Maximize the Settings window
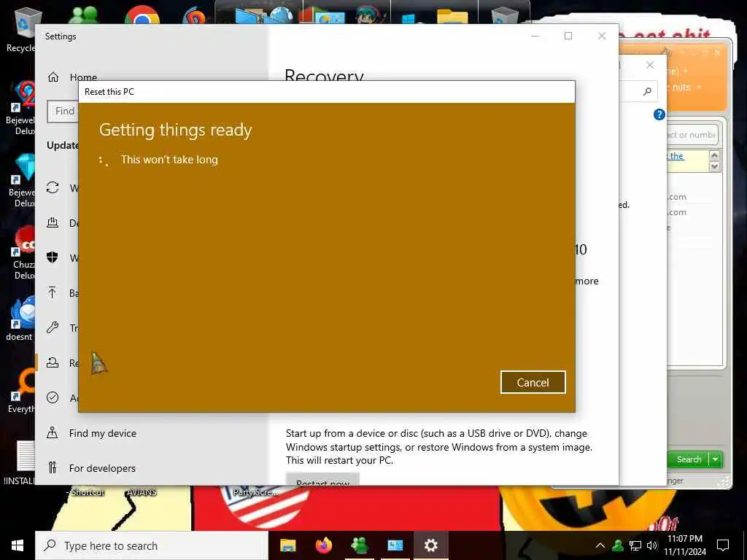The height and width of the screenshot is (560, 747). 568,36
